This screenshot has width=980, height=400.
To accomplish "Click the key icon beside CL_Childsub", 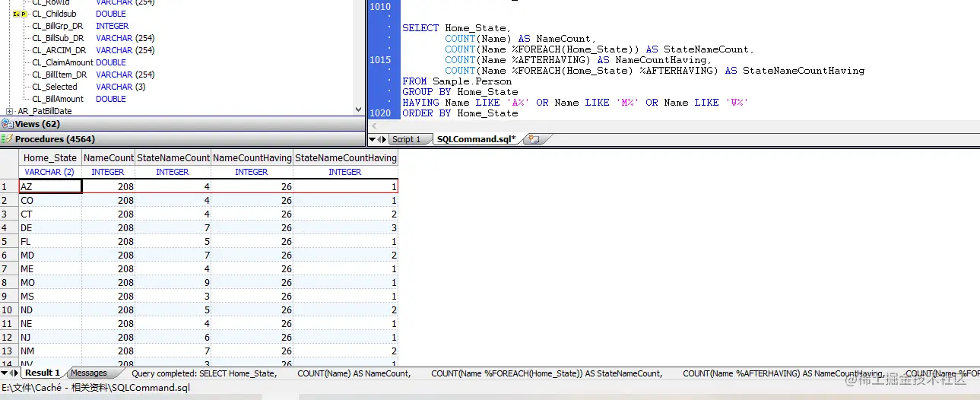I will point(20,14).
